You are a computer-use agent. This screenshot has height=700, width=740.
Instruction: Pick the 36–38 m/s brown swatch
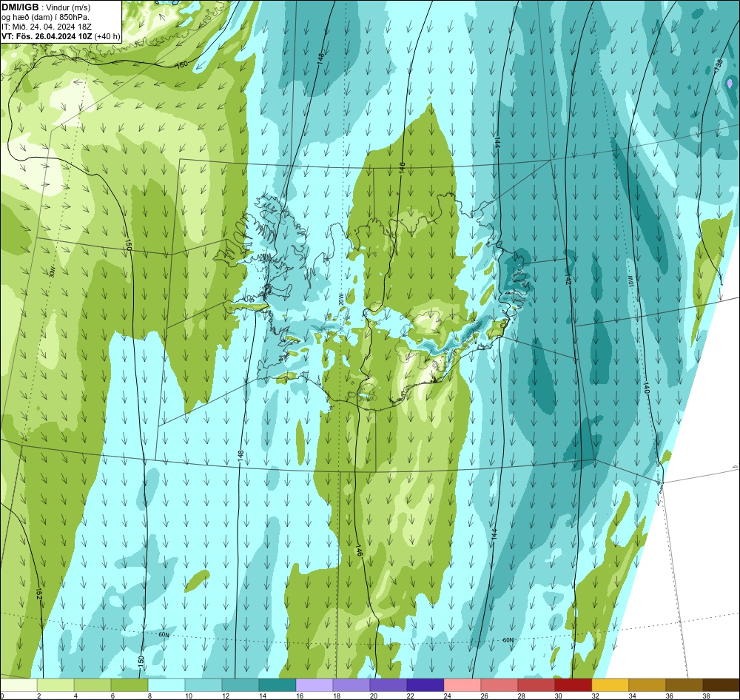click(x=684, y=685)
